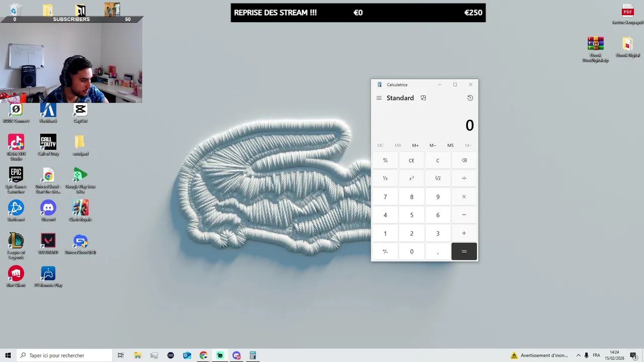This screenshot has width=644, height=362.
Task: Open the Calculatrice history panel
Action: click(x=470, y=98)
